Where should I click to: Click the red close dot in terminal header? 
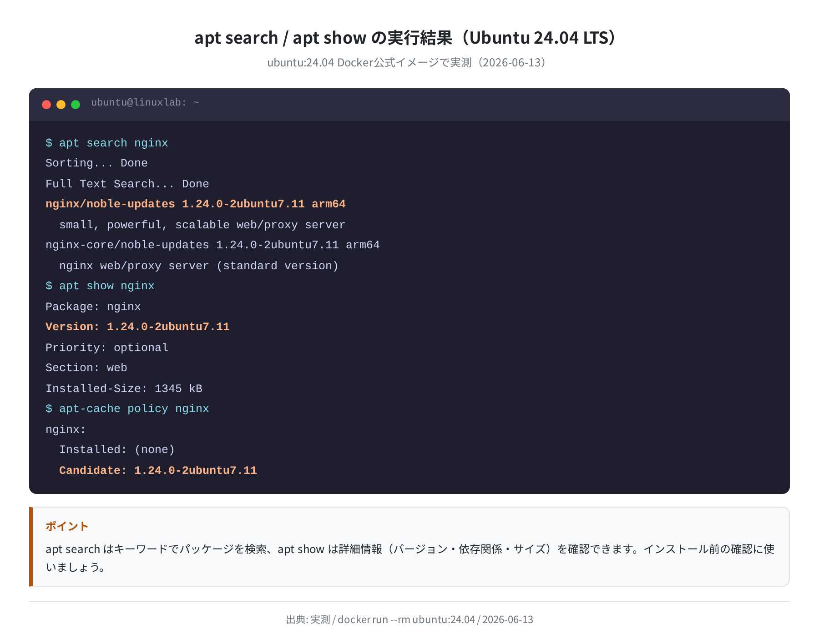pyautogui.click(x=46, y=105)
